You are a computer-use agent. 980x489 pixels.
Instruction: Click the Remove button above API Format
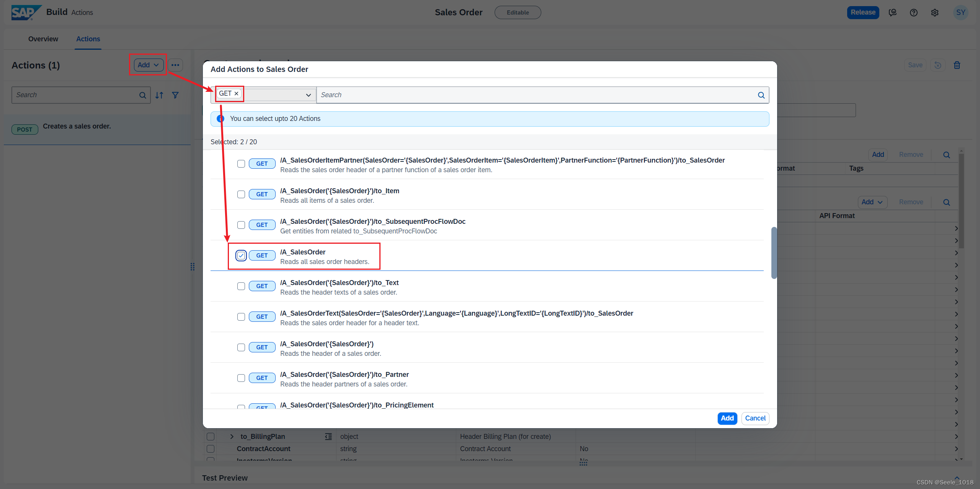click(x=911, y=202)
